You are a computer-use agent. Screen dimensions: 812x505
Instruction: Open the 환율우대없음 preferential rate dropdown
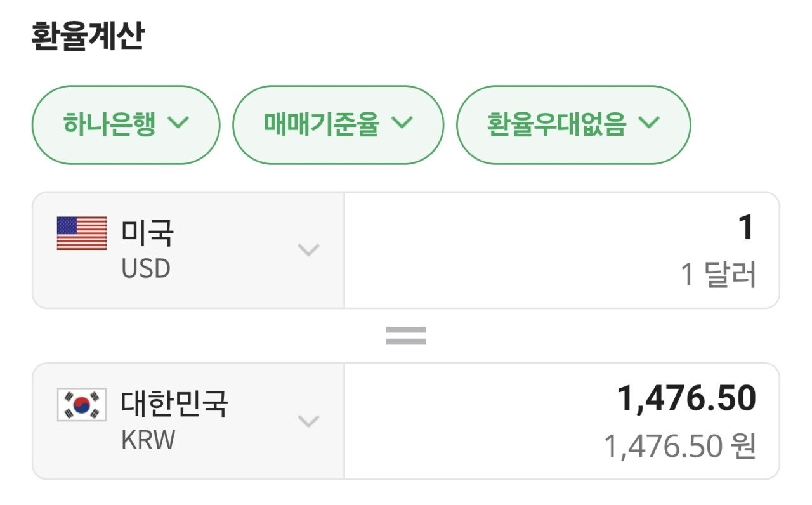[573, 124]
